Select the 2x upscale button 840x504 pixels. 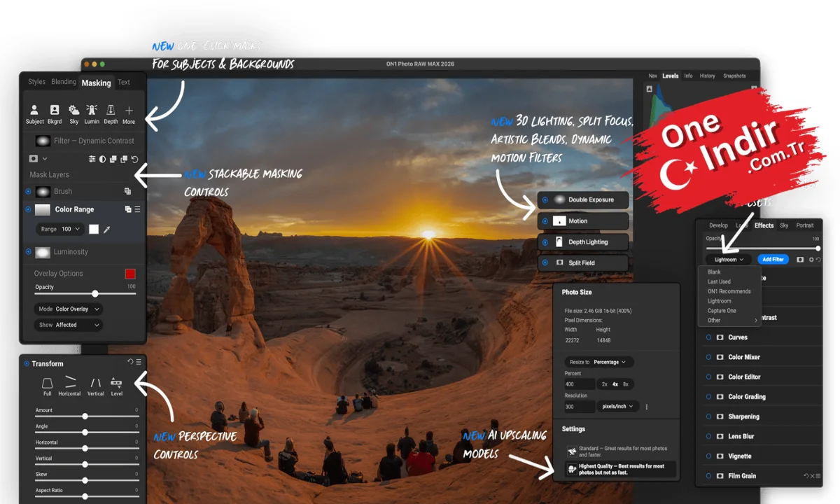point(604,384)
